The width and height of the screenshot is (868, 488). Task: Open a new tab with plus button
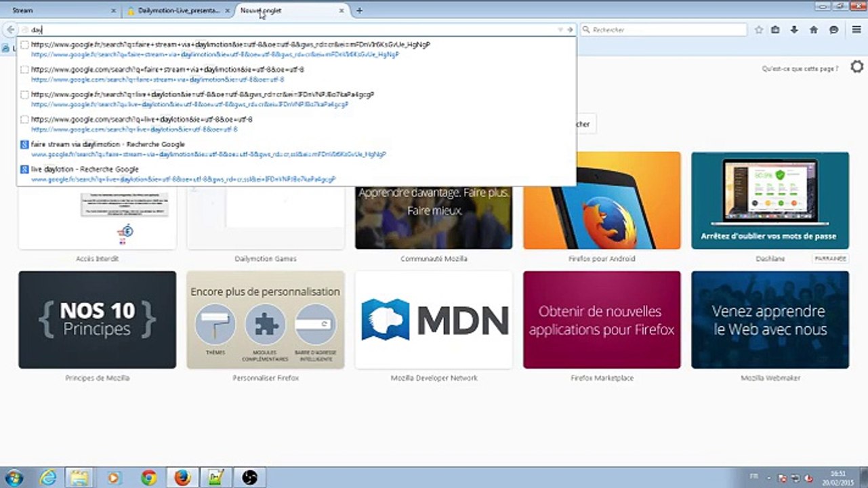click(359, 11)
